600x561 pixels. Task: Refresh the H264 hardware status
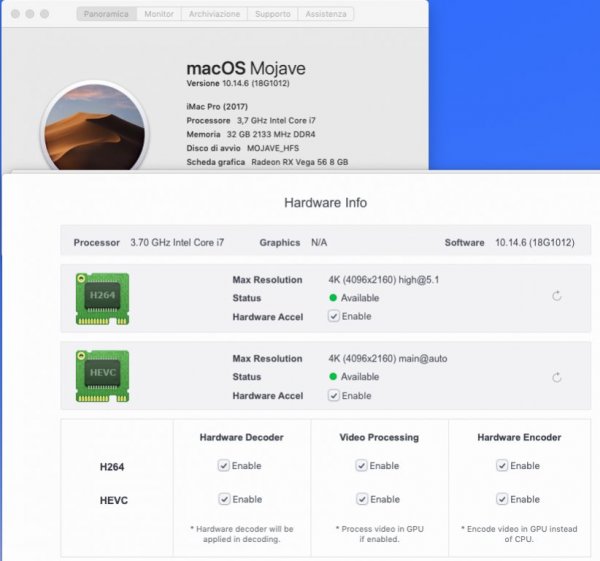click(x=556, y=296)
